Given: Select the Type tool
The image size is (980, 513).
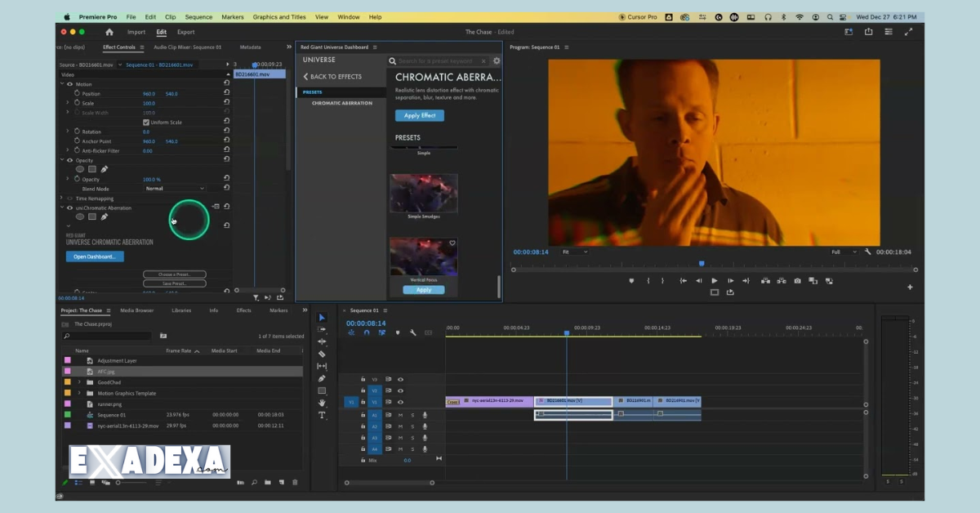Looking at the screenshot, I should tap(322, 415).
